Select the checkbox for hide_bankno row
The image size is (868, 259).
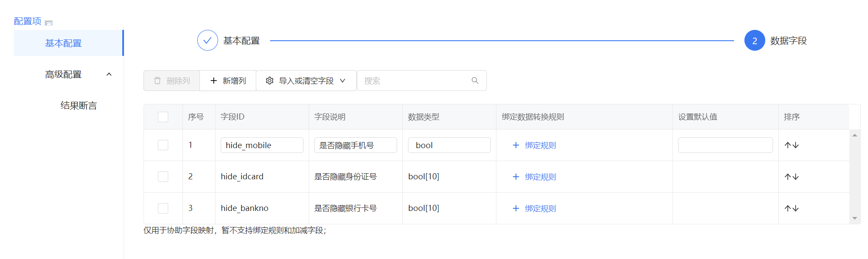(163, 208)
